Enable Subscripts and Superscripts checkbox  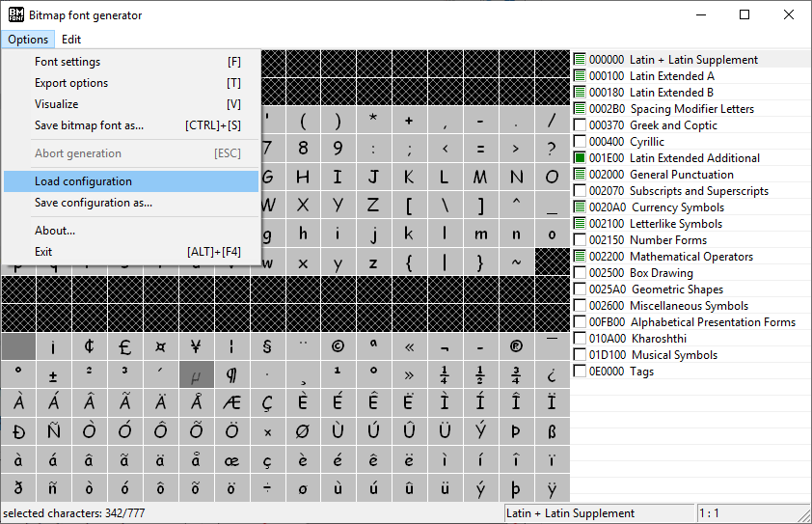580,191
